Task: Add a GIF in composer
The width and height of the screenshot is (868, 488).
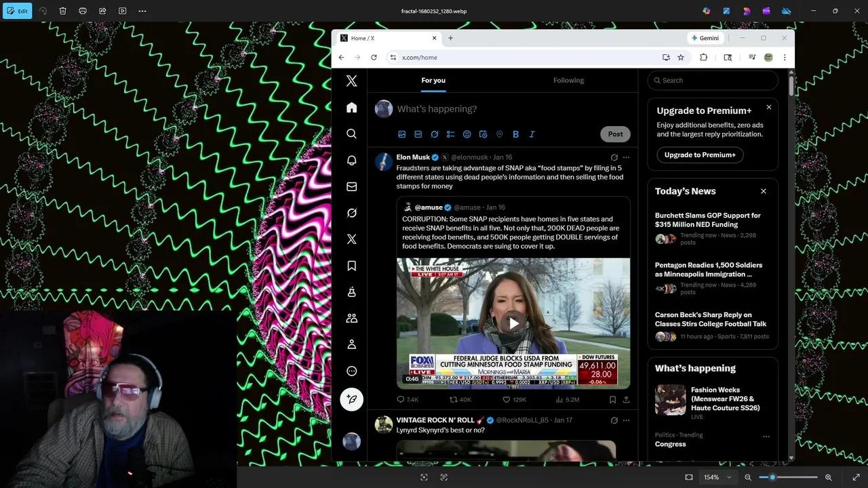Action: point(418,134)
